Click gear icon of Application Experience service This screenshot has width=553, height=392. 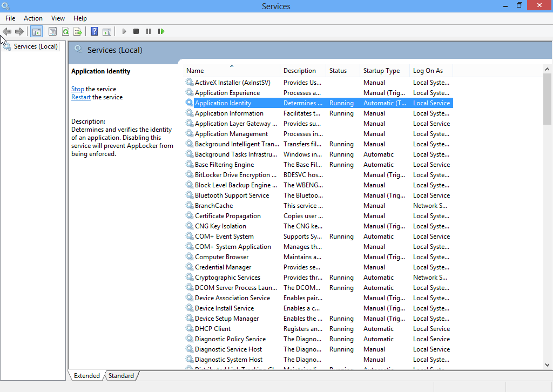(190, 92)
